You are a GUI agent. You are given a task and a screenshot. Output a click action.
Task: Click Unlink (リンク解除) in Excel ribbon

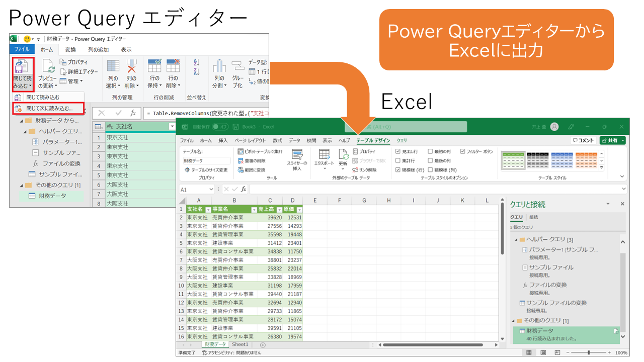[x=364, y=170]
